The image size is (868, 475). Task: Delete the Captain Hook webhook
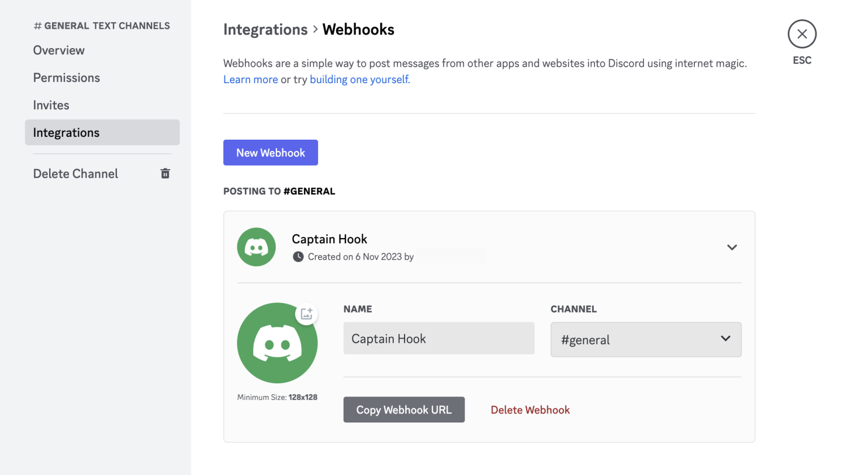[530, 409]
